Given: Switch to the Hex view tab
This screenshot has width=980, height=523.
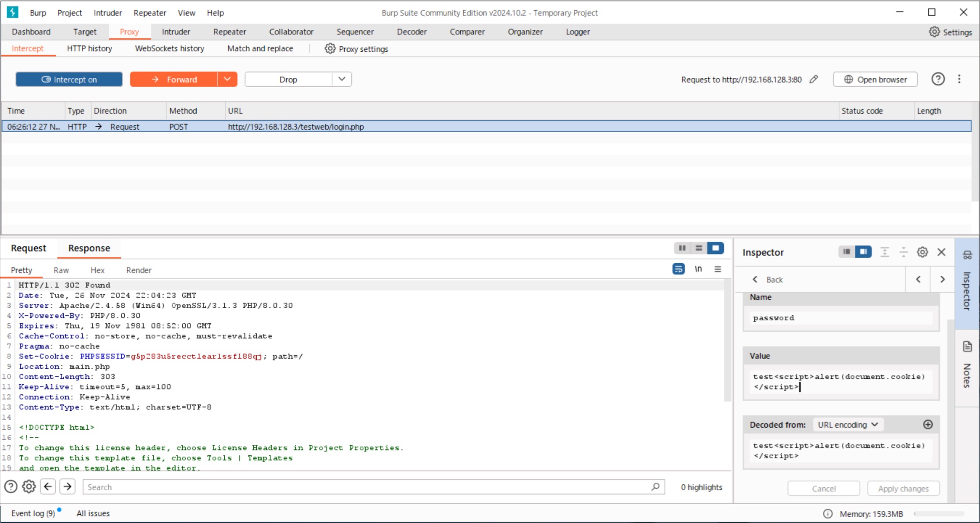Looking at the screenshot, I should click(97, 270).
